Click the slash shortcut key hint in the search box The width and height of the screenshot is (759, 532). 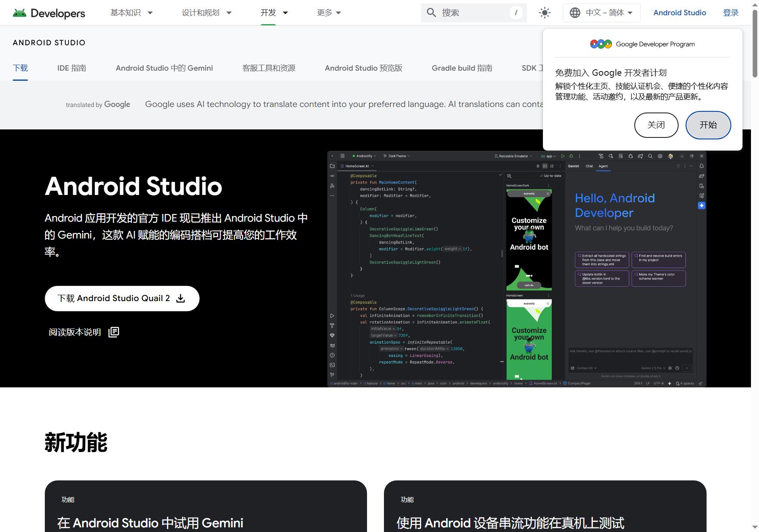[516, 13]
